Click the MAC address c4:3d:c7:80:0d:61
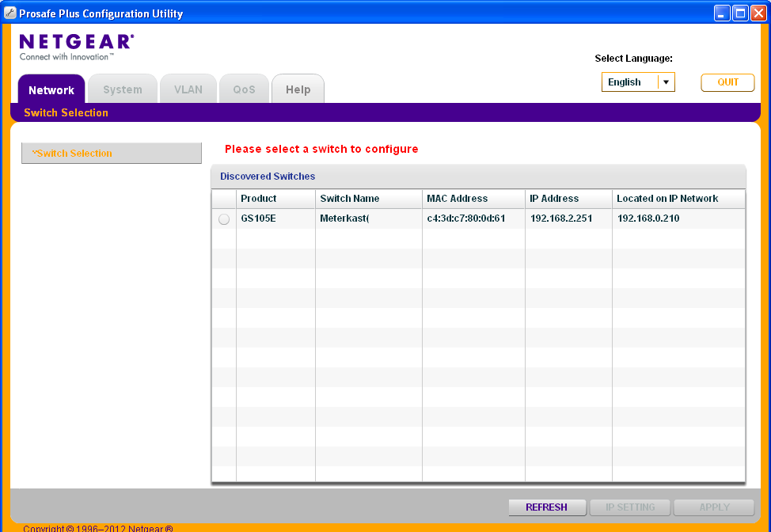This screenshot has height=532, width=771. 466,218
